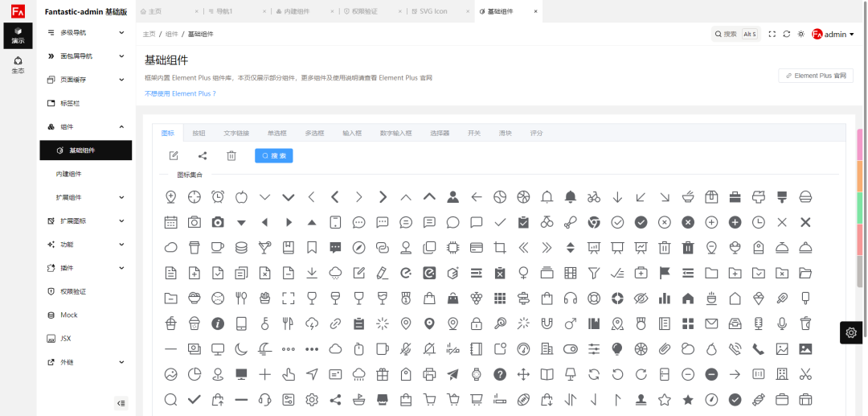Switch to the 按钮 component tab
The width and height of the screenshot is (868, 416).
click(199, 133)
